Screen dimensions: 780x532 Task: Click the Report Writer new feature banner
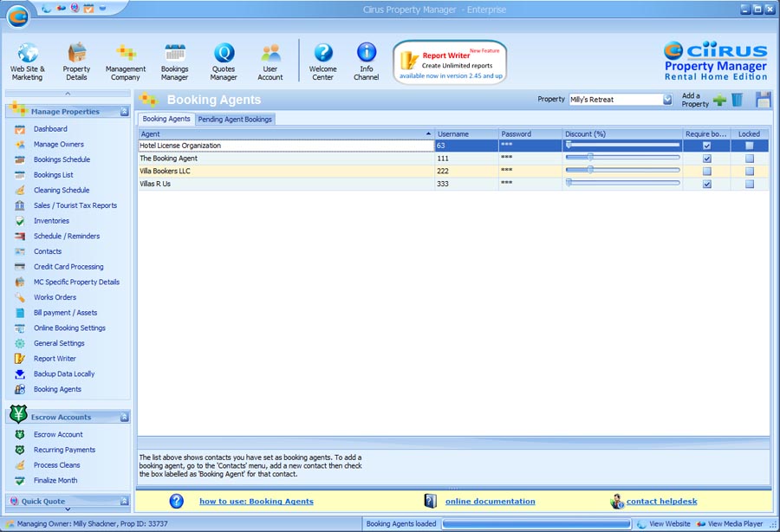450,62
